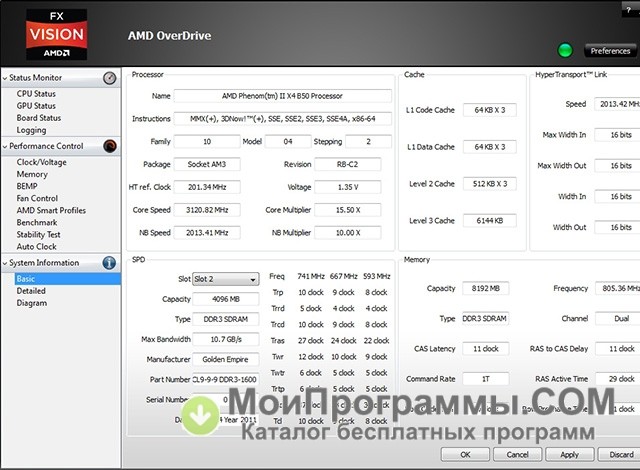Collapse the Performance Control section

pos(5,146)
